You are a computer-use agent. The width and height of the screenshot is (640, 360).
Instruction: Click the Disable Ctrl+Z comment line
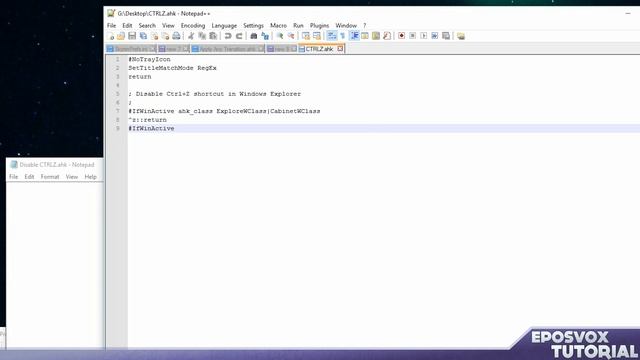(x=214, y=94)
